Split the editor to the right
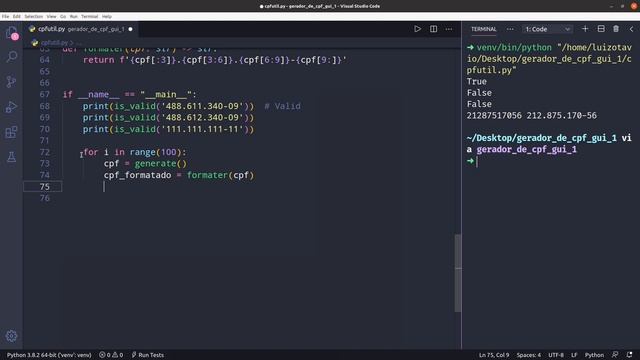The image size is (640, 360). [433, 29]
